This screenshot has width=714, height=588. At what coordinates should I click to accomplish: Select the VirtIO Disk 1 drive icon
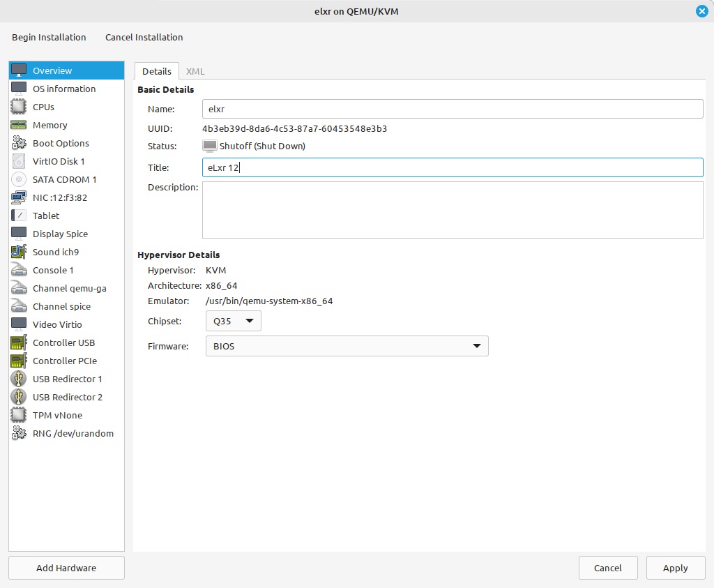19,161
